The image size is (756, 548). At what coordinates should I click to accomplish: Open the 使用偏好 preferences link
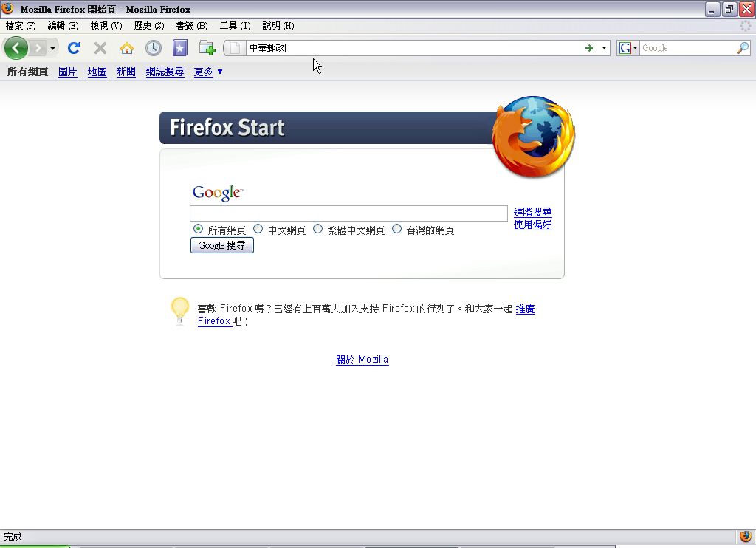tap(532, 225)
